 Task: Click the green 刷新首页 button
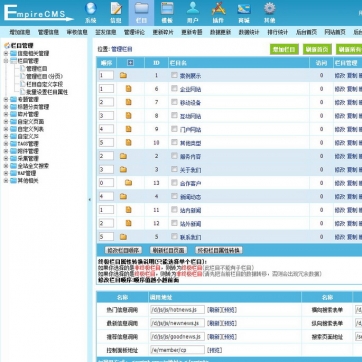(317, 49)
